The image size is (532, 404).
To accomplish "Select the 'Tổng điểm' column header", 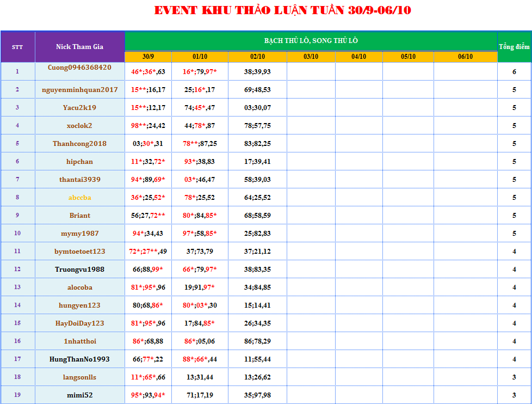I will tap(514, 47).
